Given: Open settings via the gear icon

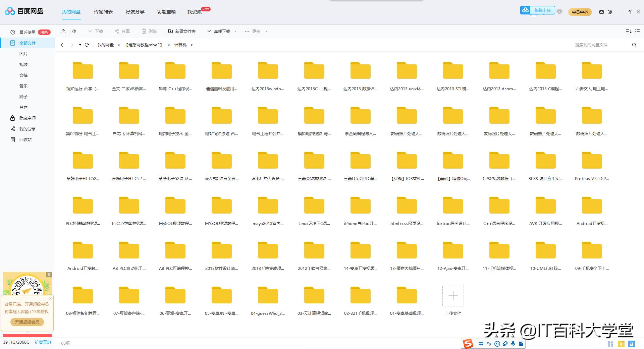Looking at the screenshot, I should (x=610, y=12).
